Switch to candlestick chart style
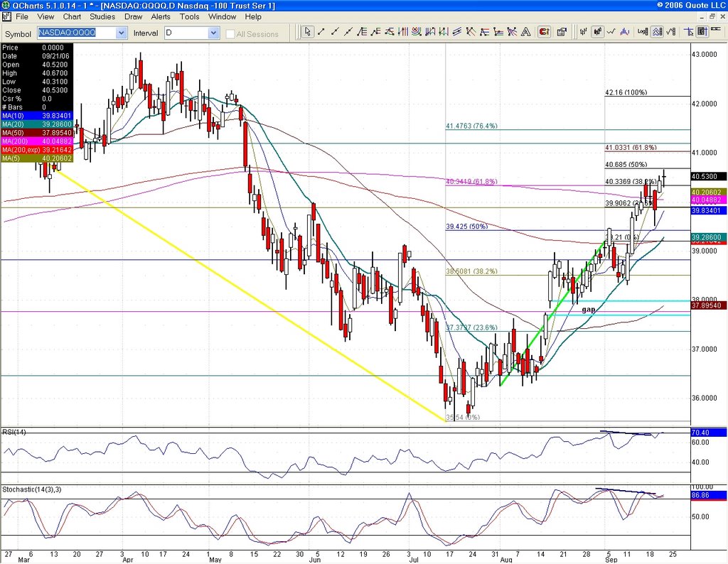728x564 pixels. coord(598,32)
